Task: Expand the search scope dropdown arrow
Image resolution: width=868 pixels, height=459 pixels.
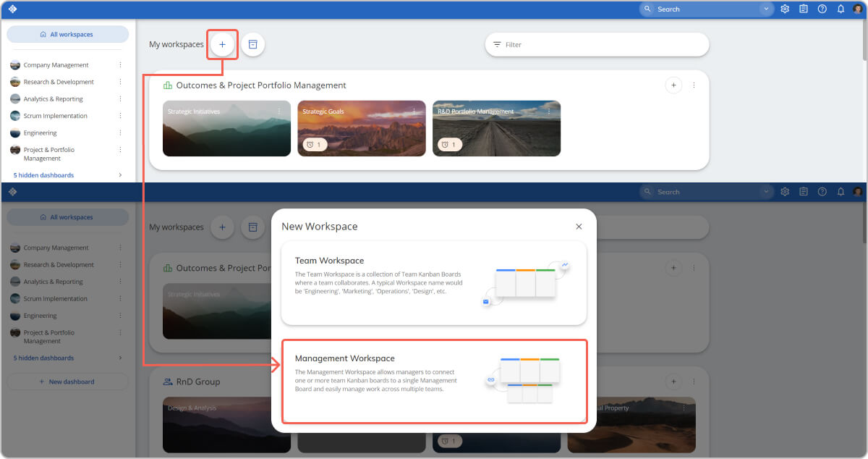Action: coord(766,9)
